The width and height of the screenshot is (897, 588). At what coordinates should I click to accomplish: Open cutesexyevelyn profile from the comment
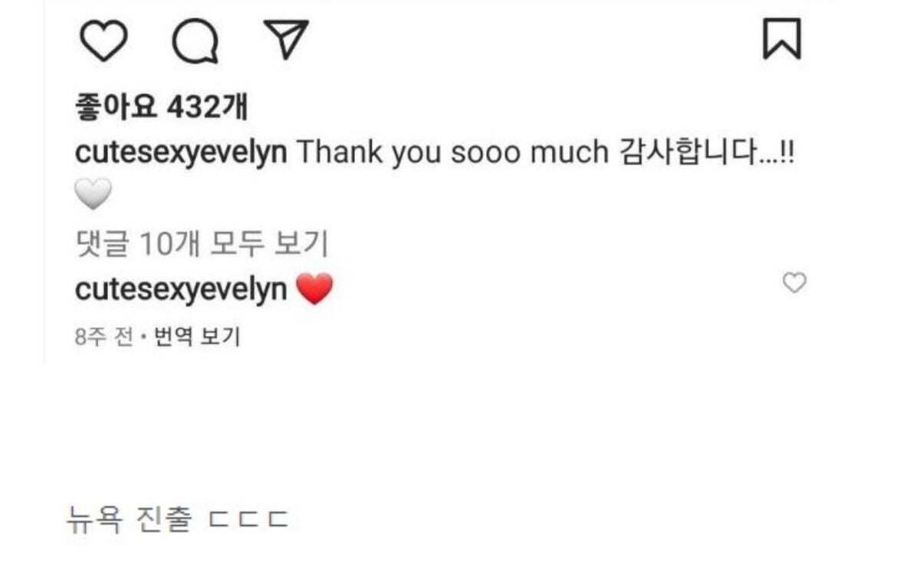pyautogui.click(x=181, y=290)
